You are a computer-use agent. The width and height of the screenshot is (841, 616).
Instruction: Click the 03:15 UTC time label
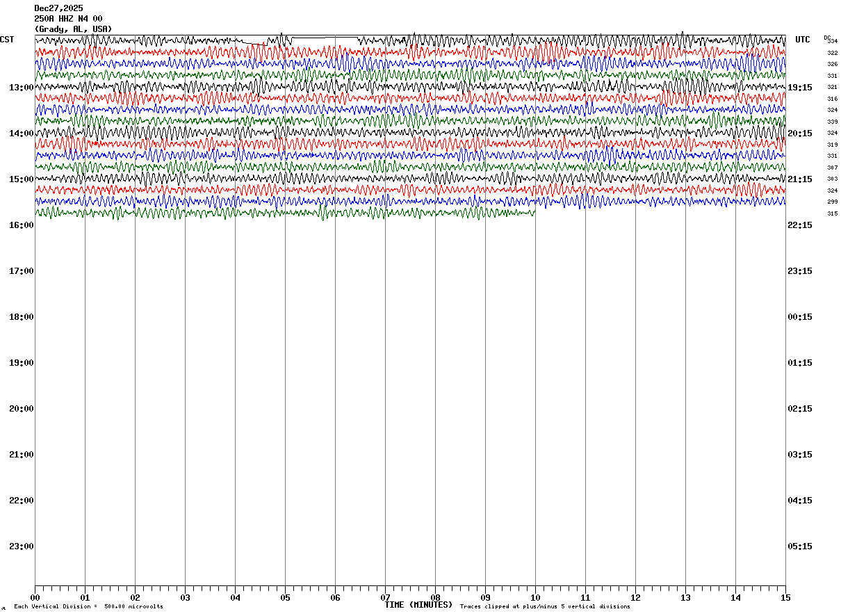pyautogui.click(x=800, y=455)
